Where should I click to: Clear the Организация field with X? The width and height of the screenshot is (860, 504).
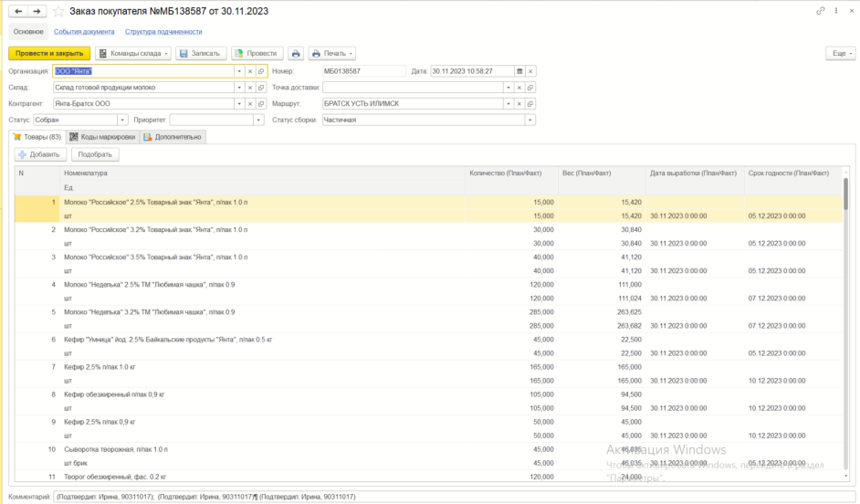250,71
